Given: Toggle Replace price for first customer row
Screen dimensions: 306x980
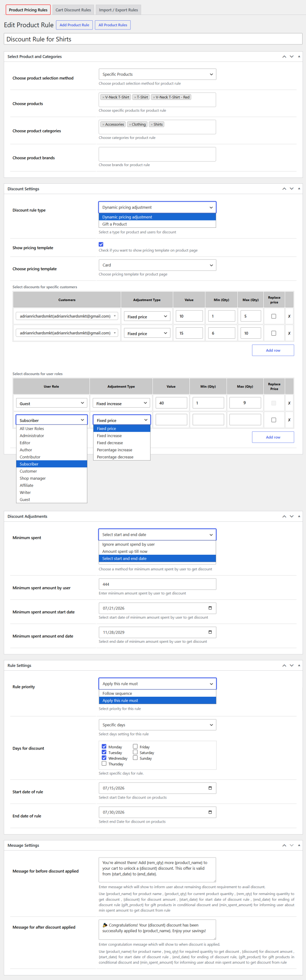Looking at the screenshot, I should click(x=273, y=316).
